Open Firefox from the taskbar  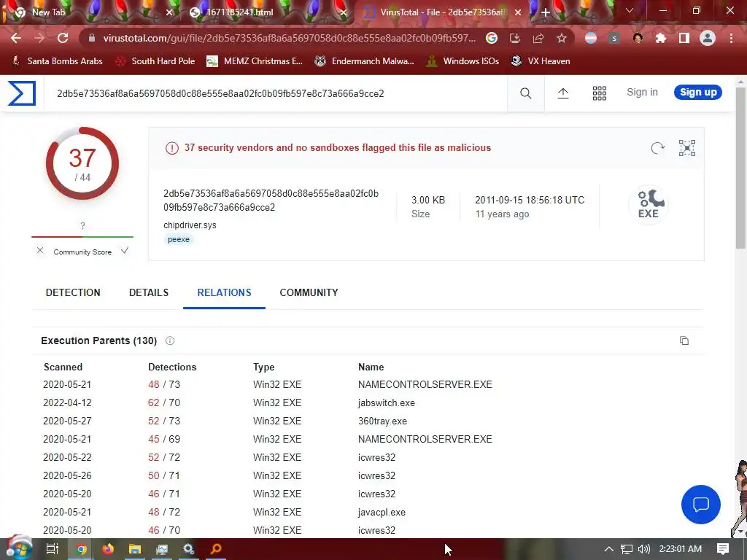[x=108, y=549]
